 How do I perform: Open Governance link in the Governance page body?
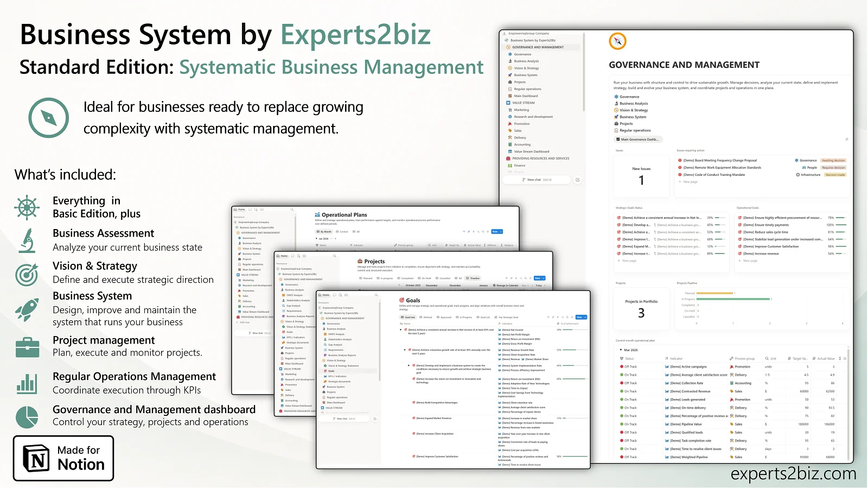click(x=627, y=97)
